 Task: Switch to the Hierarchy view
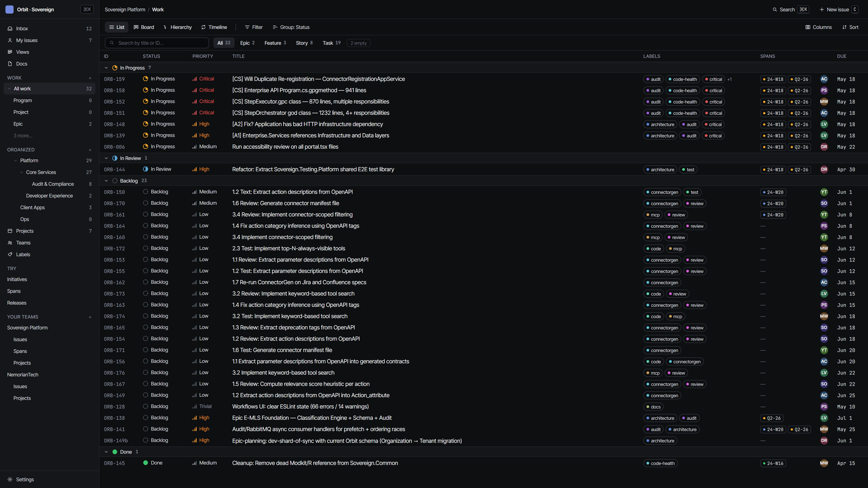pos(177,27)
